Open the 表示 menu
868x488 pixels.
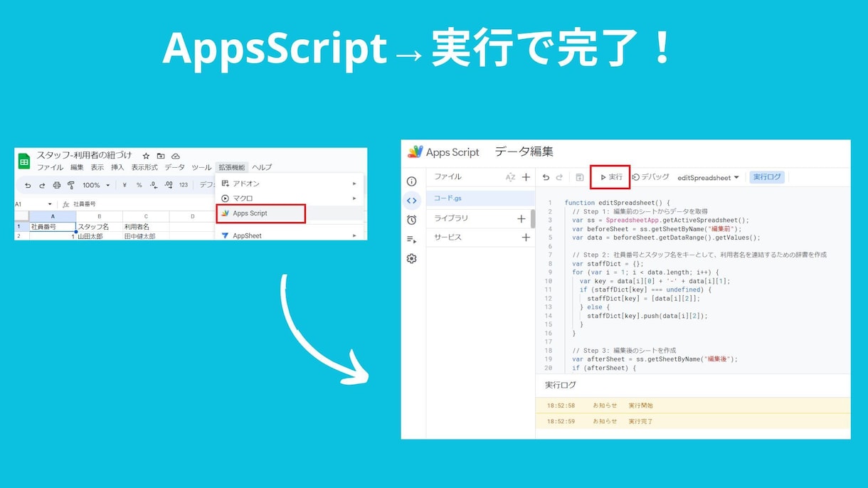click(x=97, y=168)
